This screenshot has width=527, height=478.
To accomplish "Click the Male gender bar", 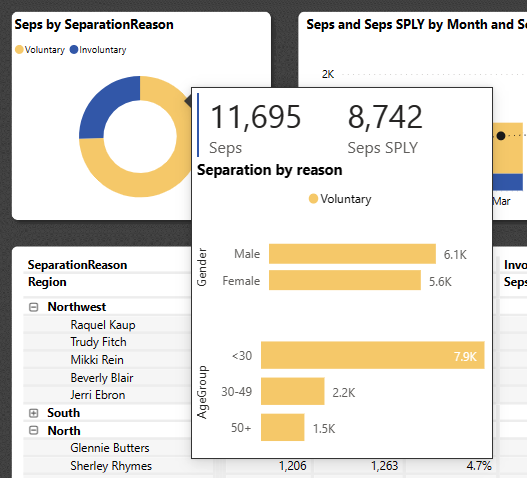I will tap(352, 254).
